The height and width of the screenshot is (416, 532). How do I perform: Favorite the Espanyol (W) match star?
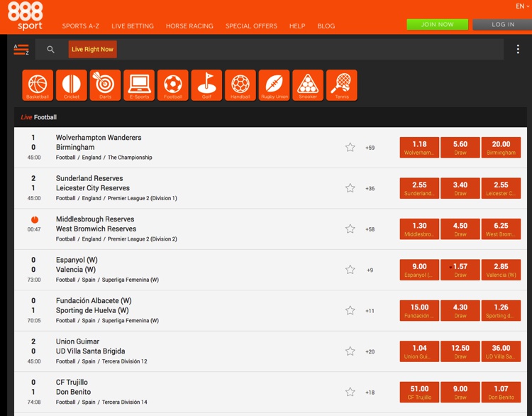coord(350,270)
